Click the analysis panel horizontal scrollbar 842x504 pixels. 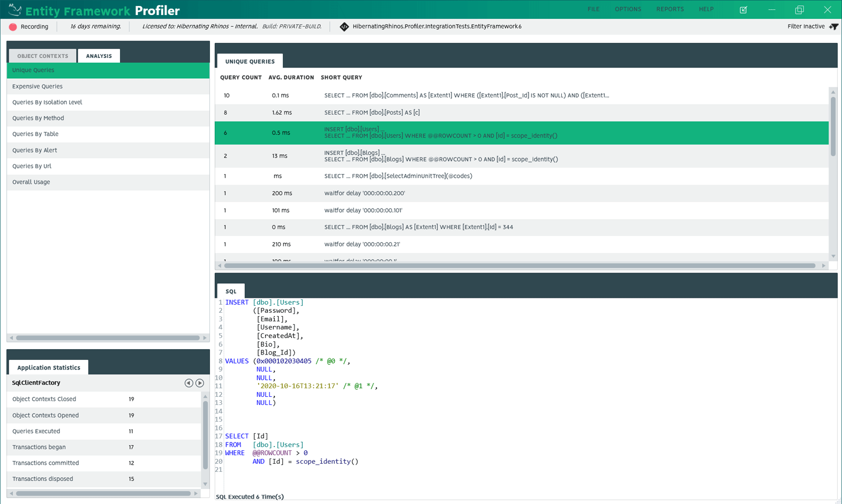pos(108,338)
